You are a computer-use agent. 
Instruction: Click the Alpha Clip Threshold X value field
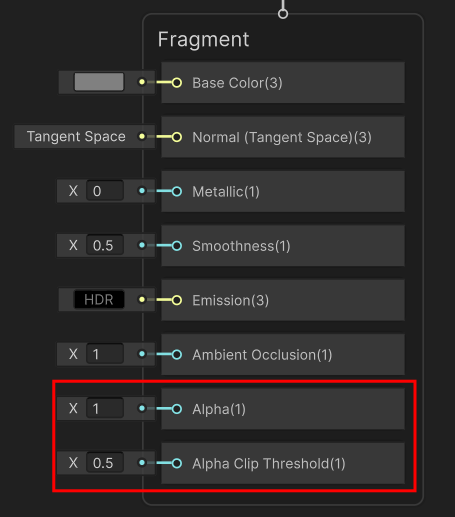click(x=105, y=463)
